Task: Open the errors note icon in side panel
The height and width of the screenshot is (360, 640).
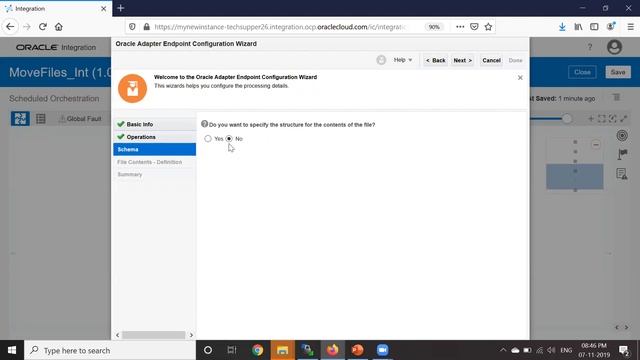Action: pos(622,174)
